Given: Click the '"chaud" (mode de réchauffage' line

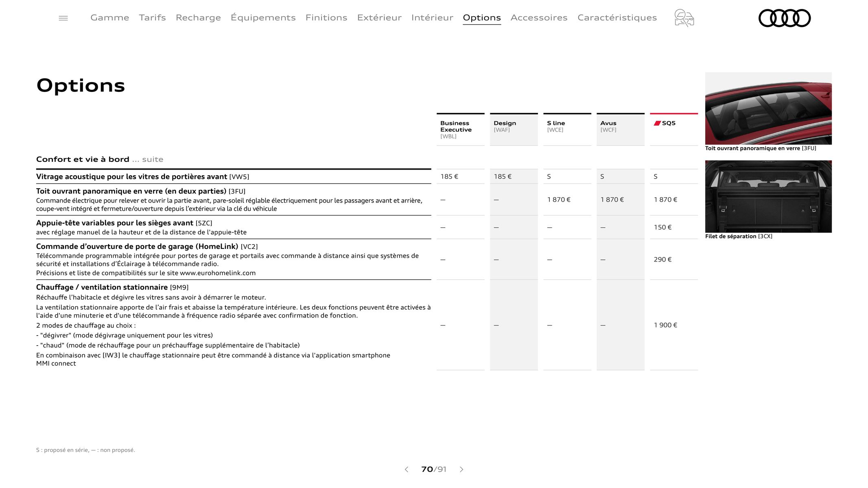Looking at the screenshot, I should tap(168, 345).
